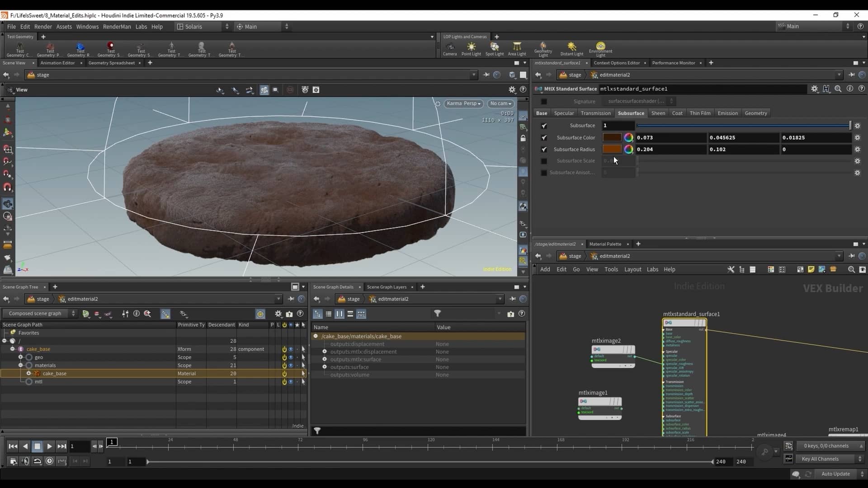
Task: Disable the Subsurface parameter checkbox
Action: click(544, 126)
